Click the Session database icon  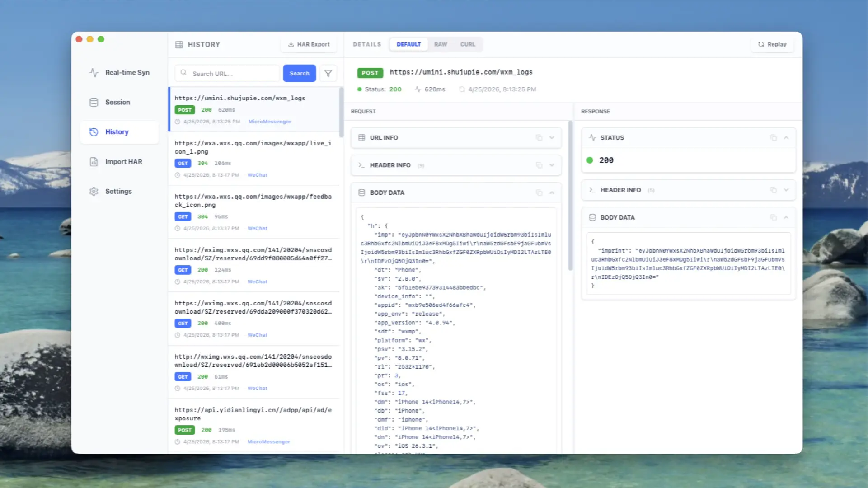coord(94,102)
